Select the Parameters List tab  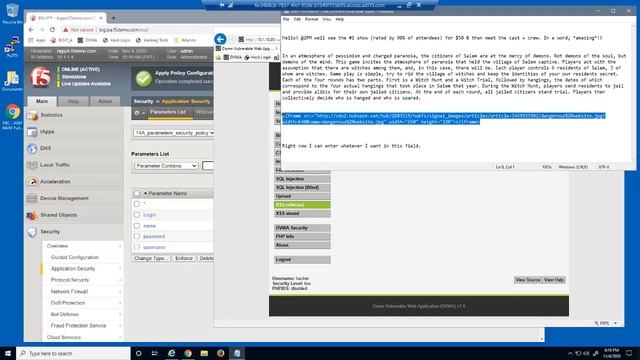point(168,112)
